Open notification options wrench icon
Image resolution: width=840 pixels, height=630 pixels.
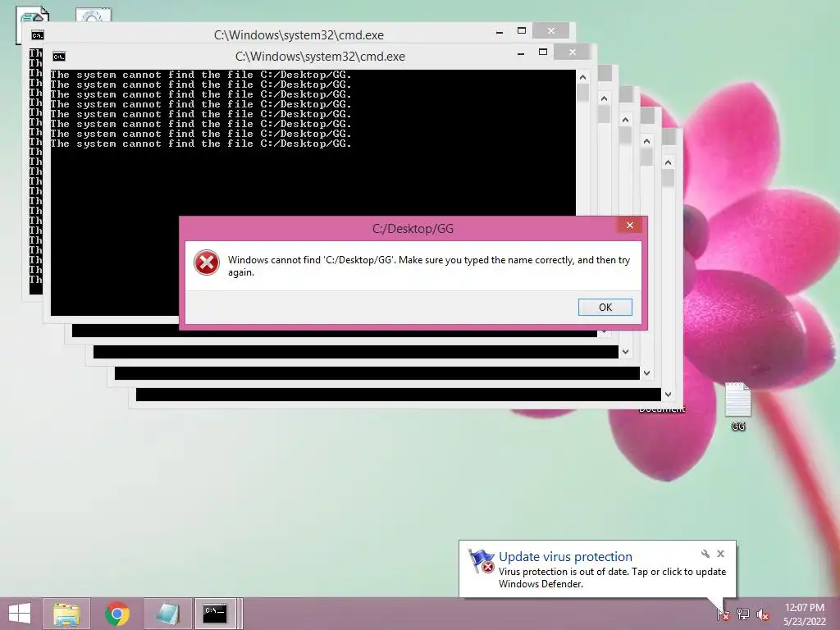[705, 554]
